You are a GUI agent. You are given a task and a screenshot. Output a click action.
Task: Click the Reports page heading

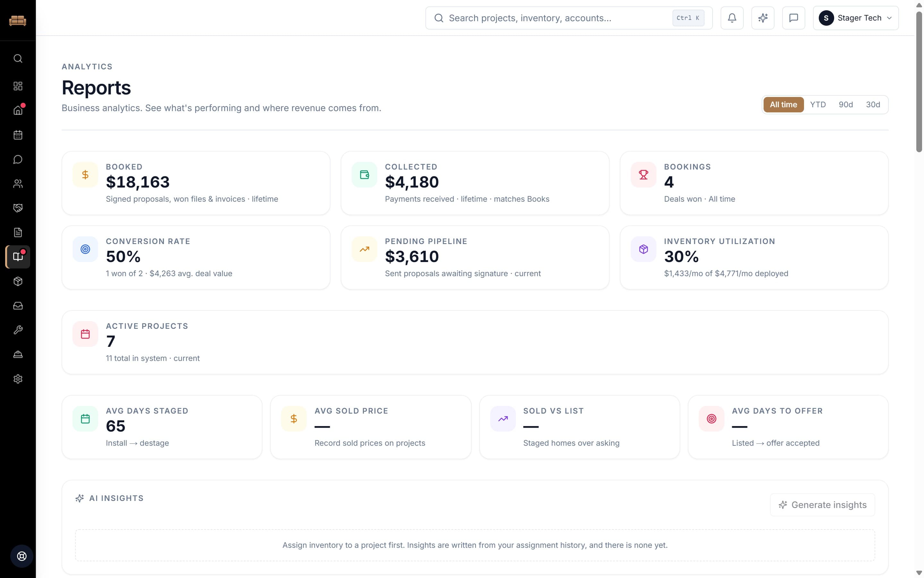[96, 88]
